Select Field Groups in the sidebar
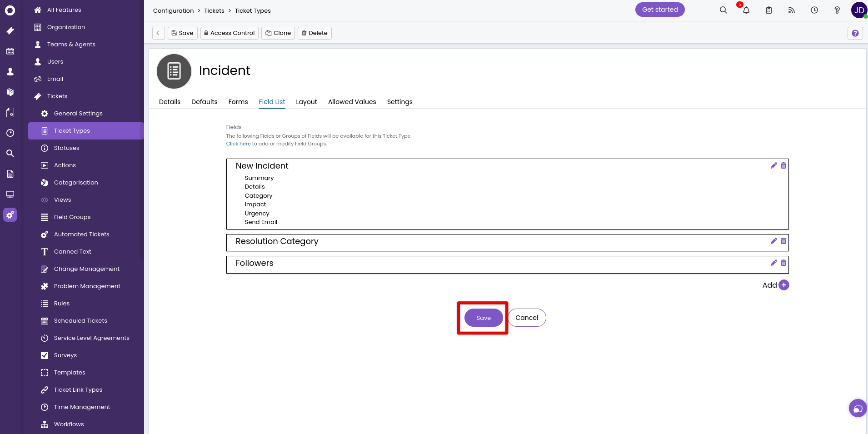 click(71, 217)
